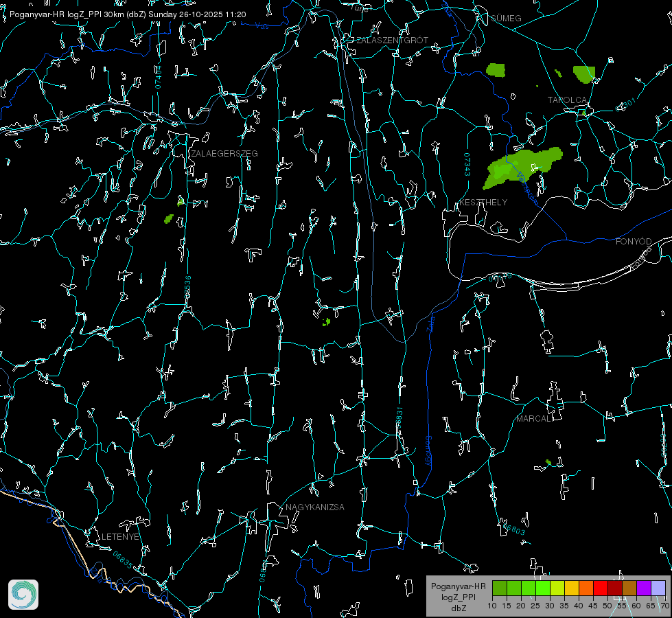Click the NAGYKANIZSA city label
672x618 pixels.
click(315, 507)
